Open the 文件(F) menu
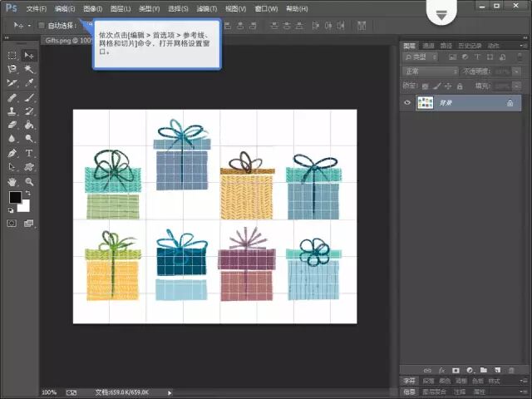 [37, 8]
